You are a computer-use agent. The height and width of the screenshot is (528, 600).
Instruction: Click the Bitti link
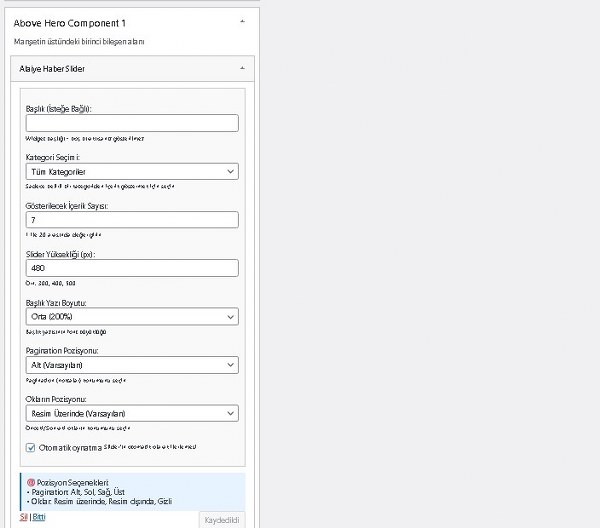[x=39, y=517]
